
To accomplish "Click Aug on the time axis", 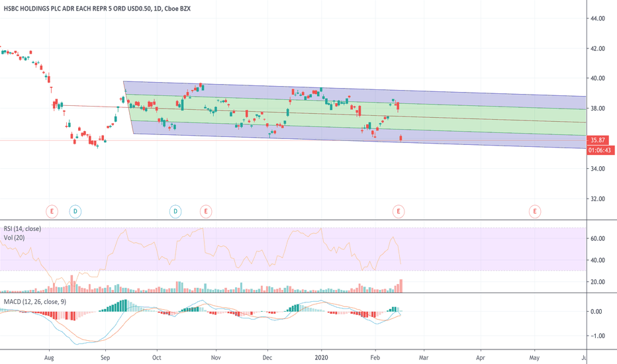I will point(49,357).
